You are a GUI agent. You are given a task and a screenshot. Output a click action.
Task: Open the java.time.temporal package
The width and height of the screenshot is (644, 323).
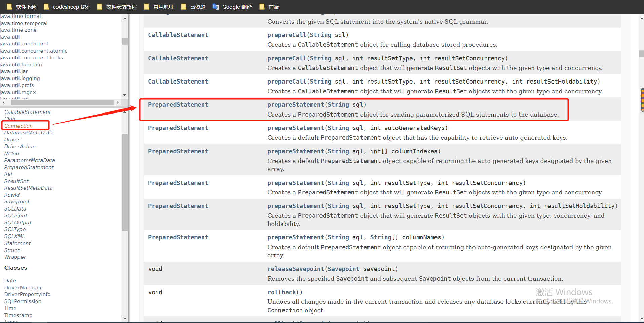click(x=24, y=23)
